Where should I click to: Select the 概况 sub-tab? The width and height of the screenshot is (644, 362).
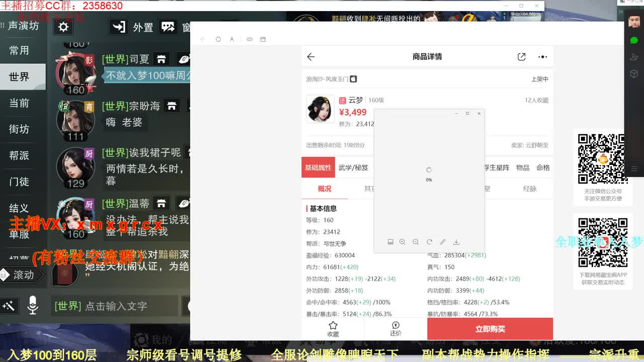[x=325, y=189]
